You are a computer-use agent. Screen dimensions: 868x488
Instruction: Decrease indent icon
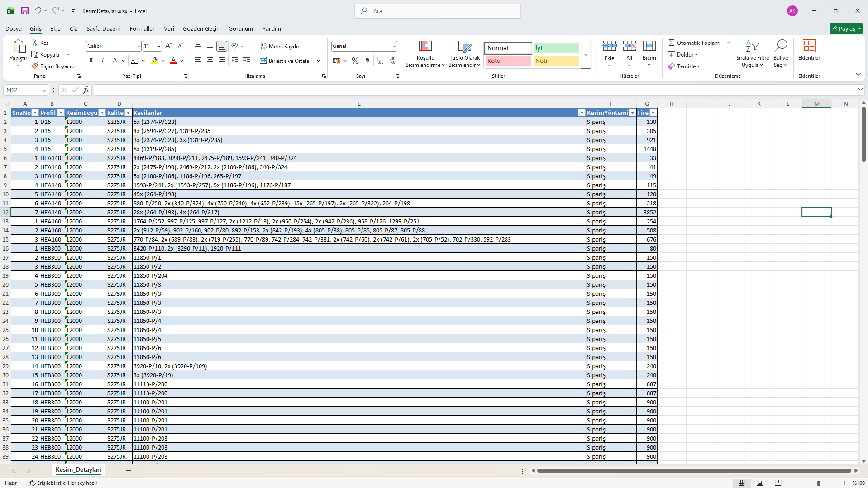tap(235, 61)
